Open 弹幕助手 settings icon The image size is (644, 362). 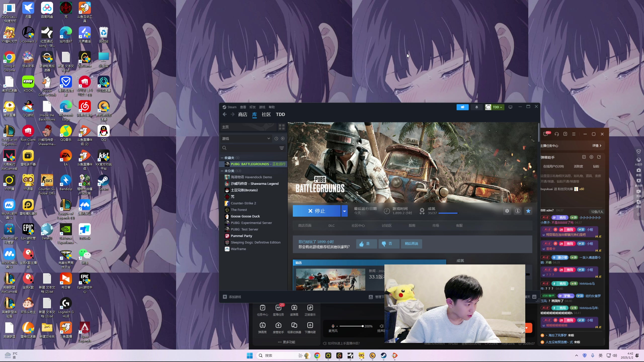[591, 157]
